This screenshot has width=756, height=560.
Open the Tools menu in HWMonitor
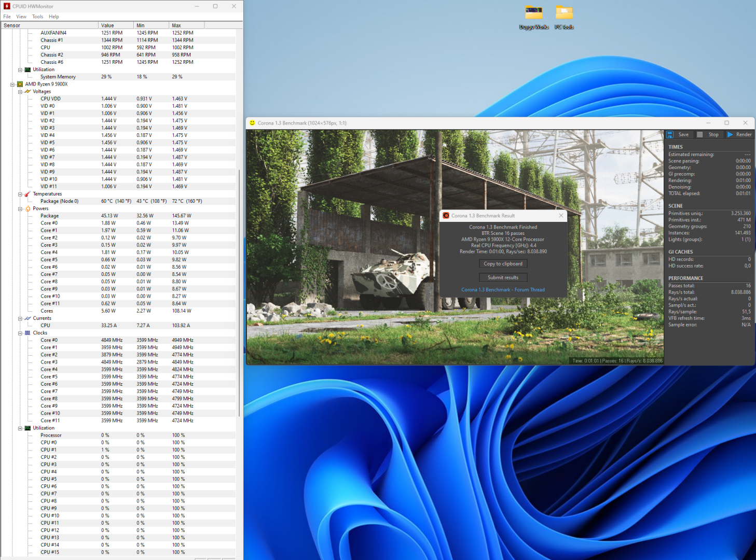click(38, 17)
